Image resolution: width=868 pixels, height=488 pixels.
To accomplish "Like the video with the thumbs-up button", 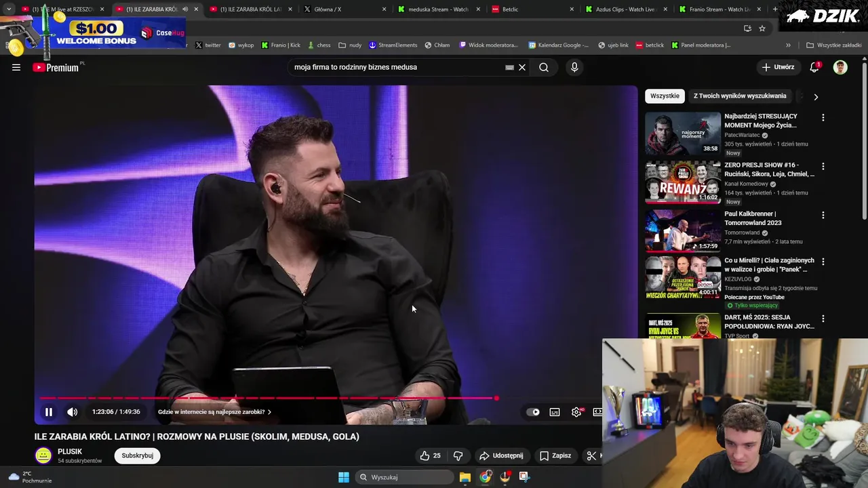I will pyautogui.click(x=430, y=455).
